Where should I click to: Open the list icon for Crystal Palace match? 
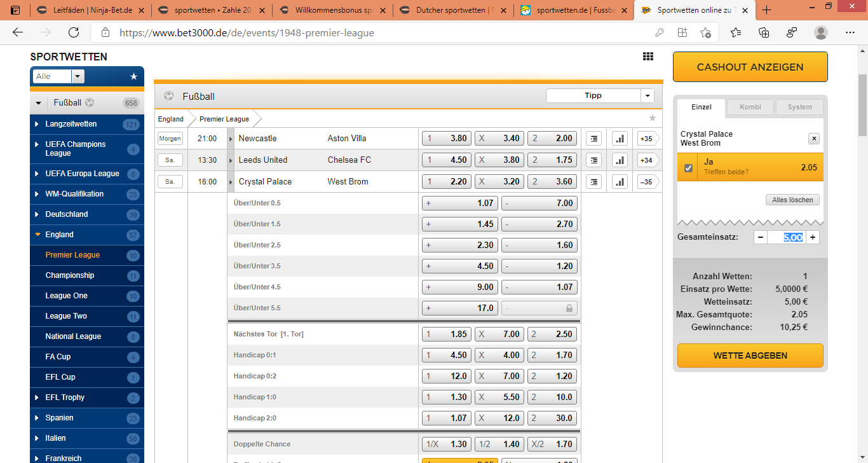click(x=593, y=181)
